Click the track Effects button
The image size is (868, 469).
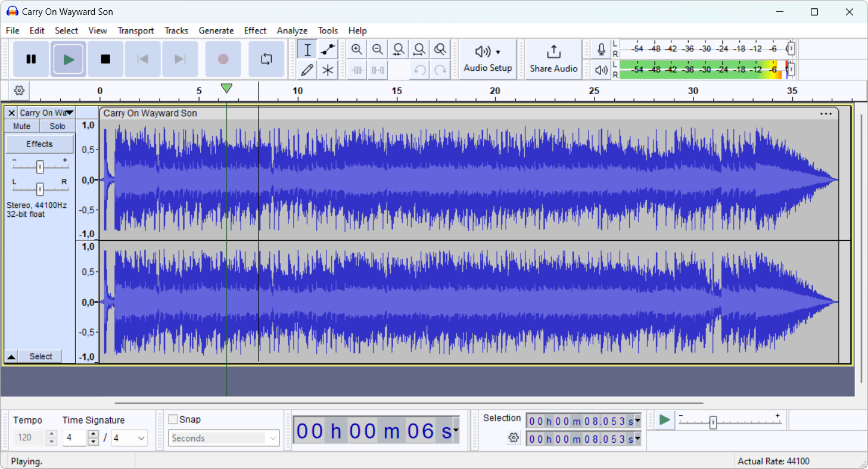[39, 144]
